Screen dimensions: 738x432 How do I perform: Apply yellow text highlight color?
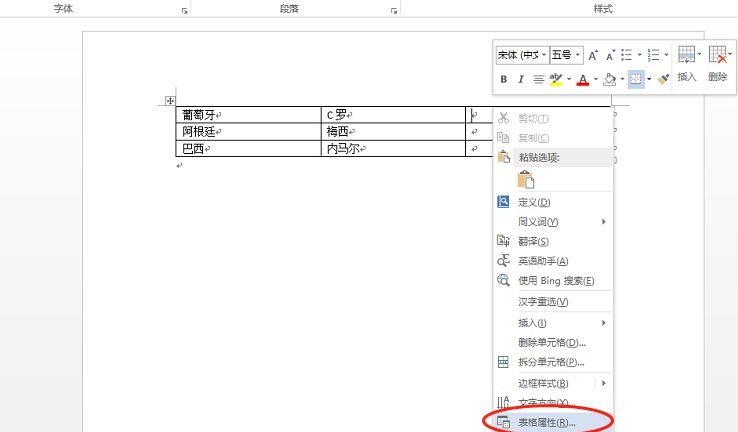pos(557,79)
